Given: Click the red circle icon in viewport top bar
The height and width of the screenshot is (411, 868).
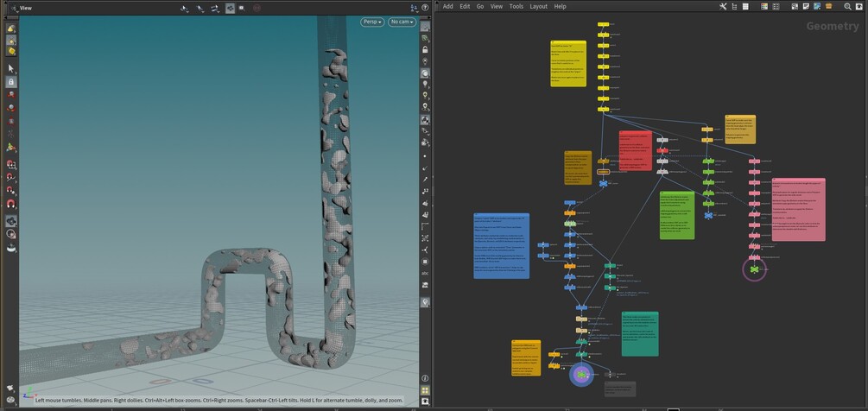Looking at the screenshot, I should pos(257,8).
